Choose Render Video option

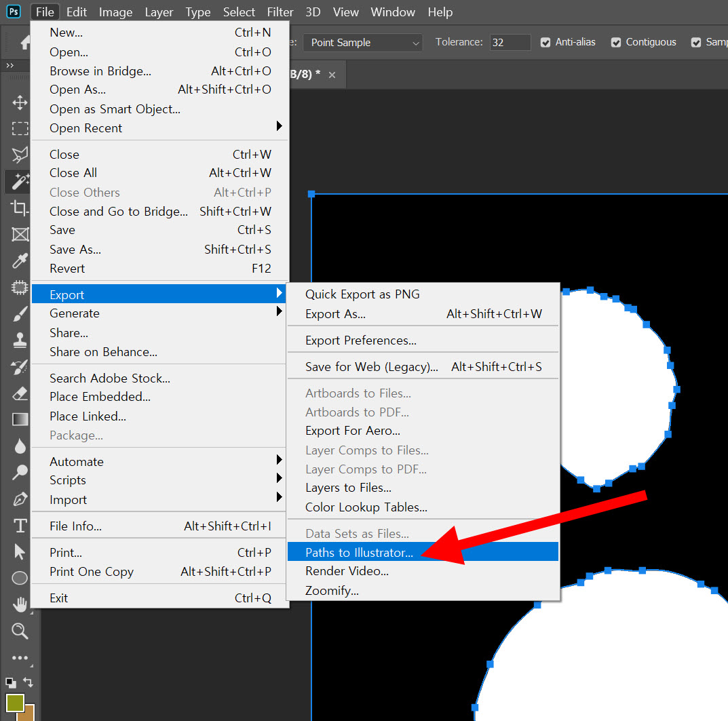click(x=423, y=570)
